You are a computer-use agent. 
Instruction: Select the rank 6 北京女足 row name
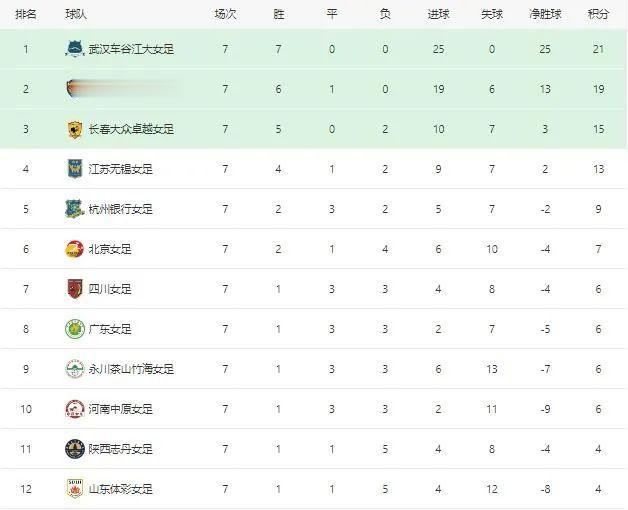pos(110,249)
